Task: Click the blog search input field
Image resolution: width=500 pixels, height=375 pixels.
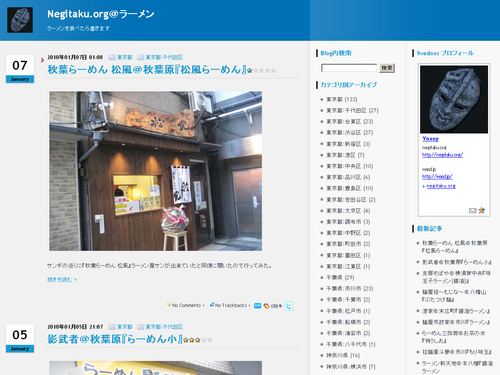Action: pos(349,68)
